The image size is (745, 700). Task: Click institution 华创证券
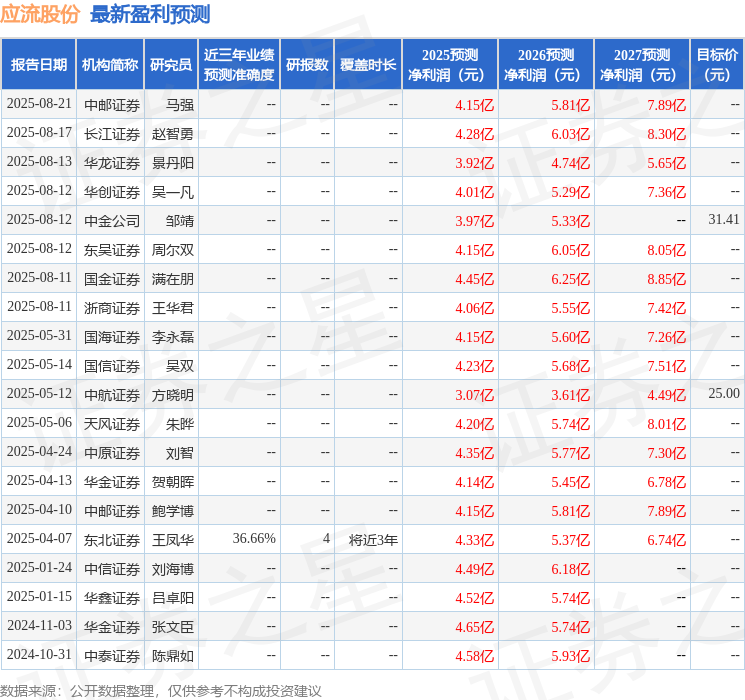point(112,192)
